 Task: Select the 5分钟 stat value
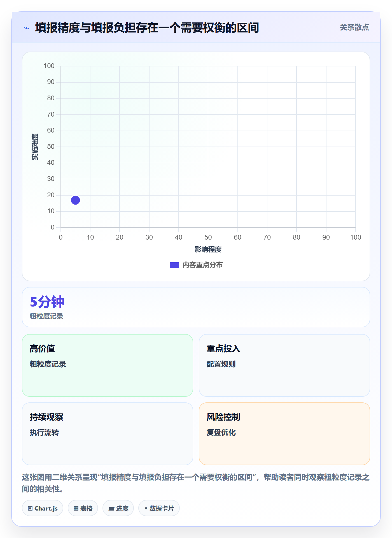[47, 302]
